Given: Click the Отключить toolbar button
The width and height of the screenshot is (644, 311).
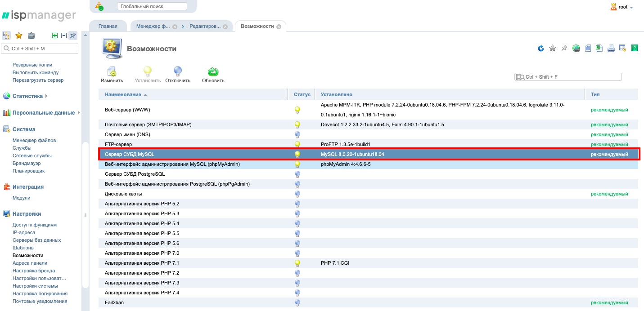Looking at the screenshot, I should click(178, 75).
